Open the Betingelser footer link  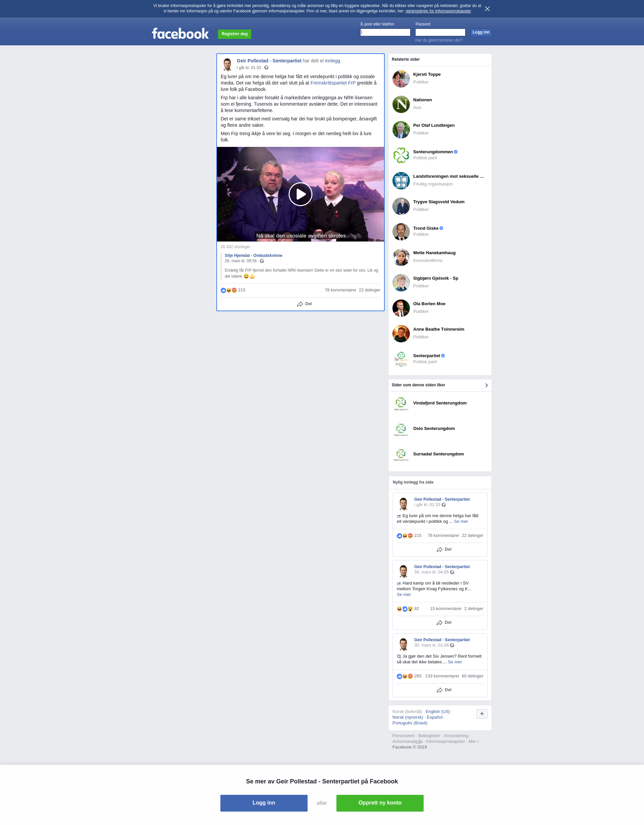(x=429, y=736)
